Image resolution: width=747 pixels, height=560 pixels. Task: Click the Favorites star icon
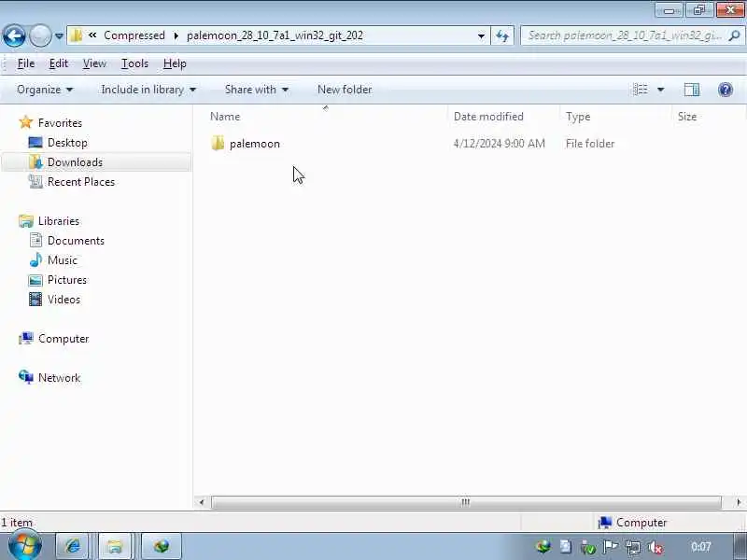(26, 122)
